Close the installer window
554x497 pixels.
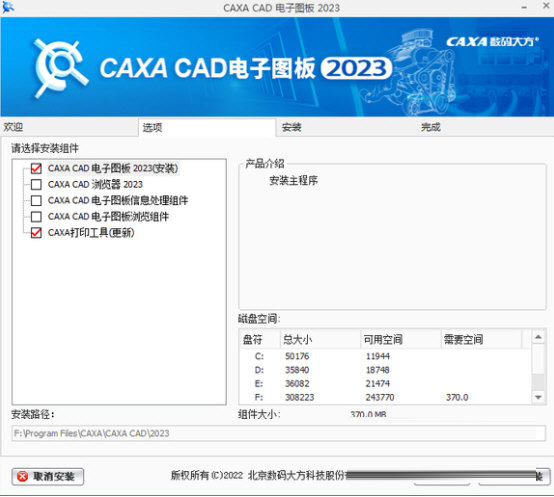(x=546, y=6)
